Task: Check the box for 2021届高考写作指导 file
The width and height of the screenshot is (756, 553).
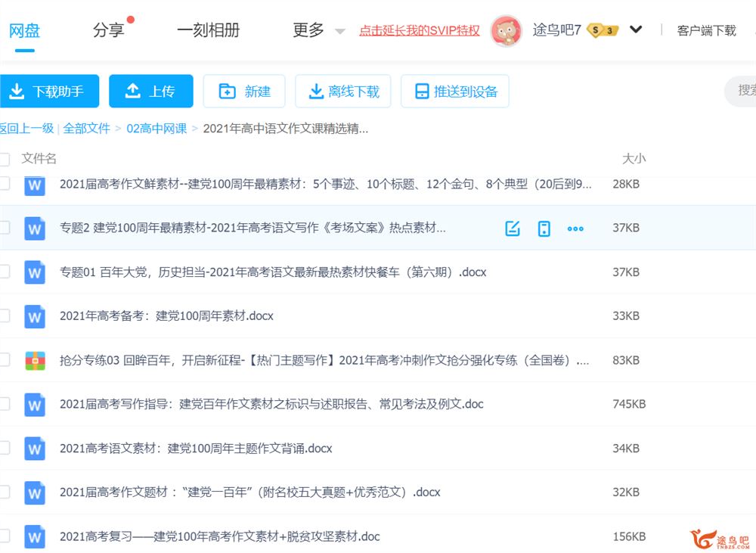Action: coord(5,404)
